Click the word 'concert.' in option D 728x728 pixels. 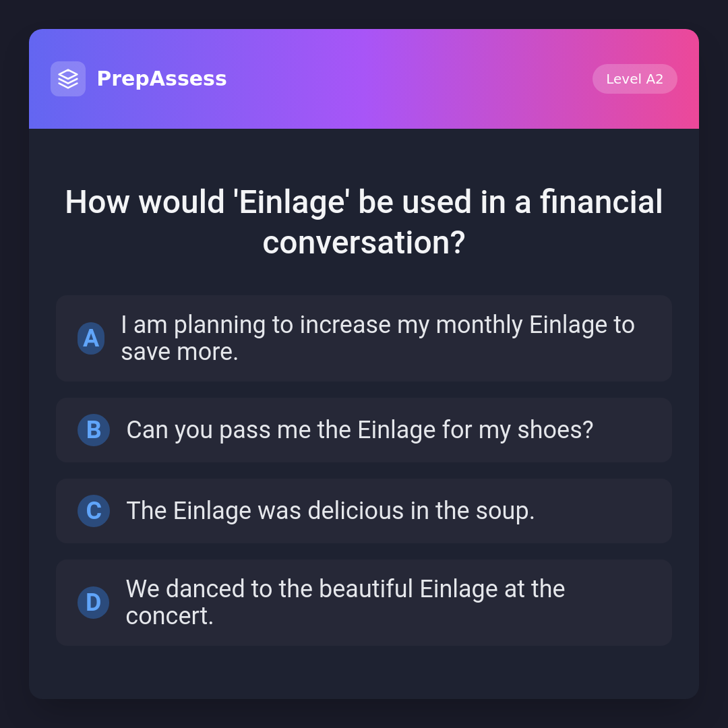169,616
